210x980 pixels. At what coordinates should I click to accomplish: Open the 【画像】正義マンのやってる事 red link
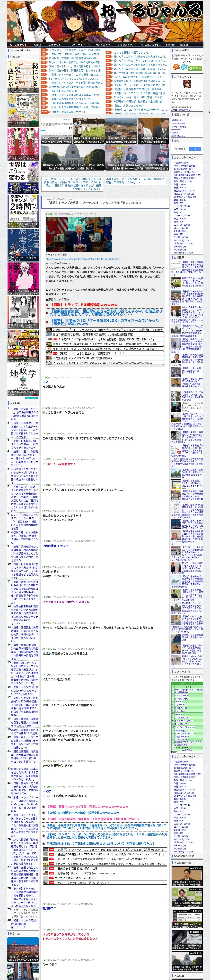tap(88, 807)
